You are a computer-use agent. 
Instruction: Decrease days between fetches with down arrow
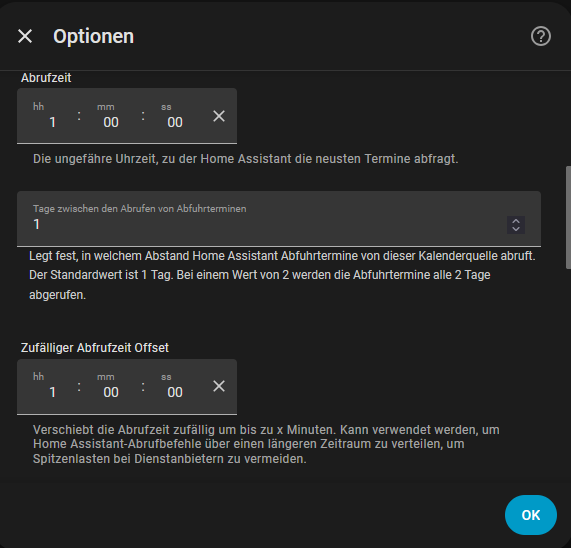point(516,229)
